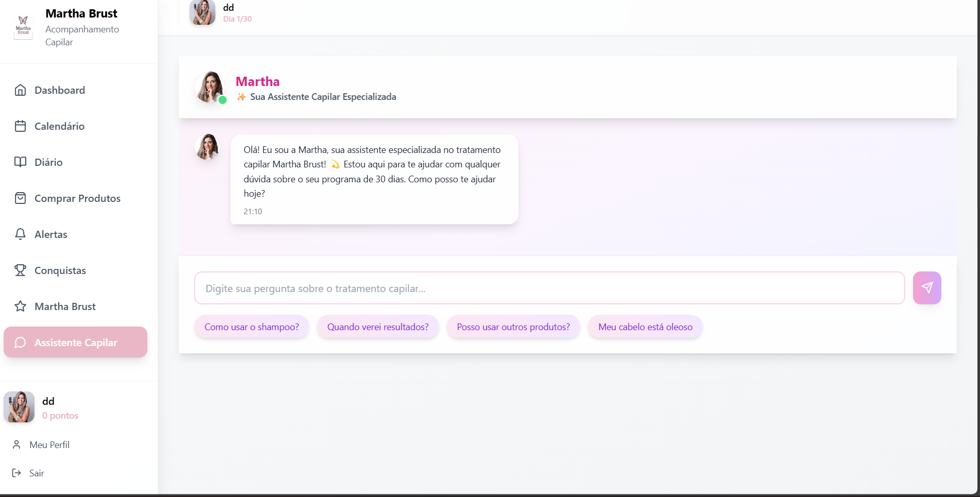
Task: Click the Comprar Produtos shopping bag icon
Action: point(20,198)
